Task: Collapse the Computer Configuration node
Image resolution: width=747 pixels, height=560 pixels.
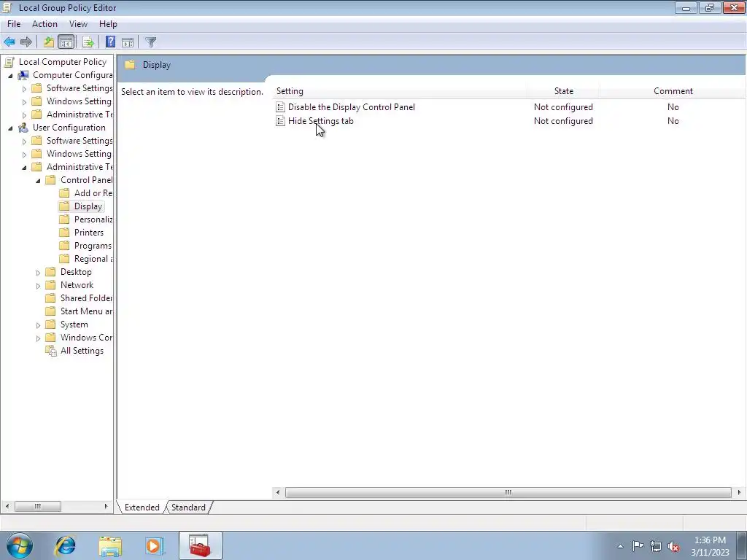Action: (x=10, y=76)
